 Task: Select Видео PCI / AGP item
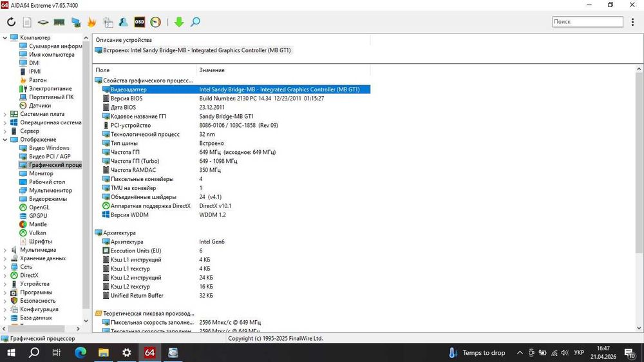coord(50,157)
